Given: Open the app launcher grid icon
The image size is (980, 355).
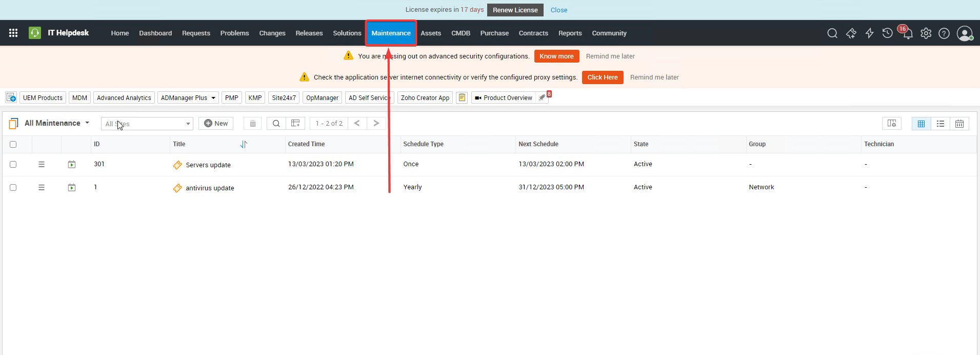Looking at the screenshot, I should (13, 33).
